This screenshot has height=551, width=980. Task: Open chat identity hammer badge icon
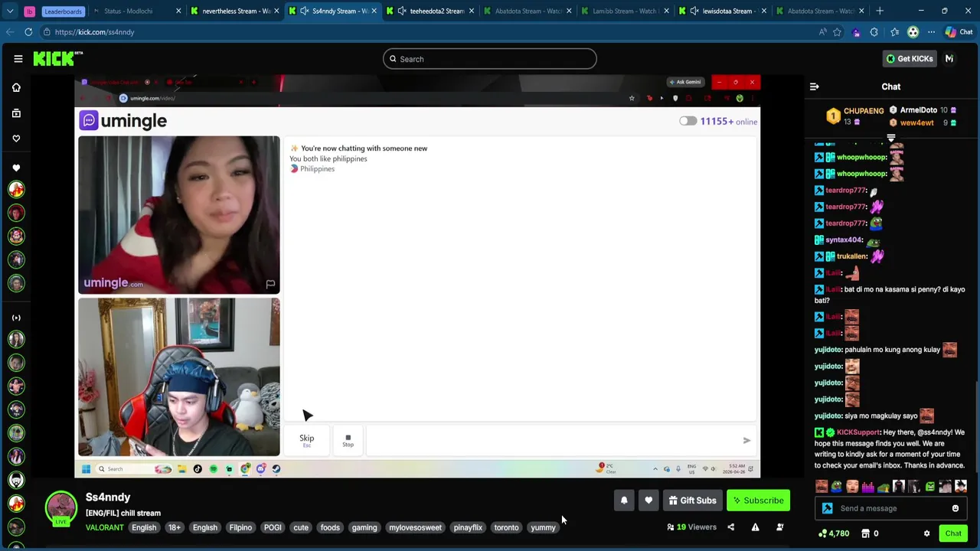(827, 508)
